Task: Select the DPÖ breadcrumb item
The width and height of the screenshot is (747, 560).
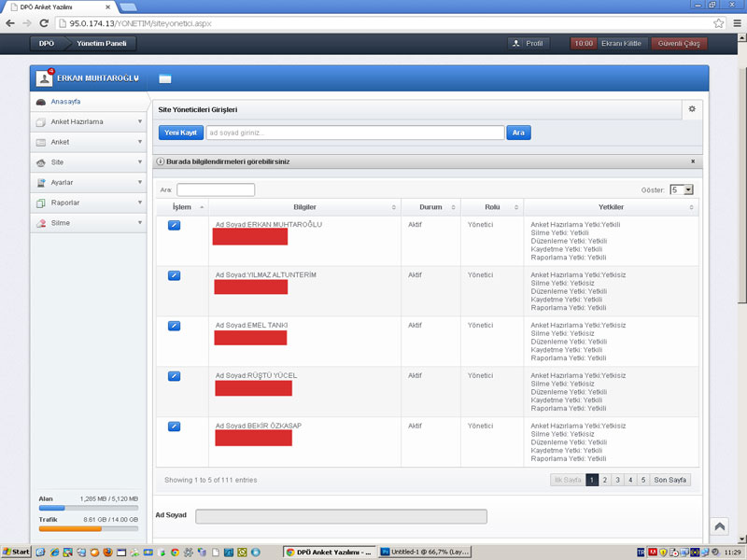Action: (47, 43)
